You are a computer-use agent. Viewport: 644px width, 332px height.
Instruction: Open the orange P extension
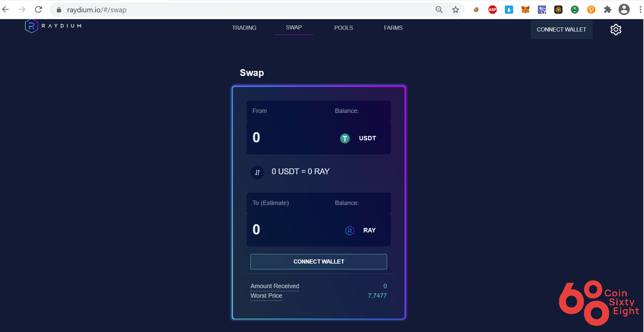(x=591, y=10)
